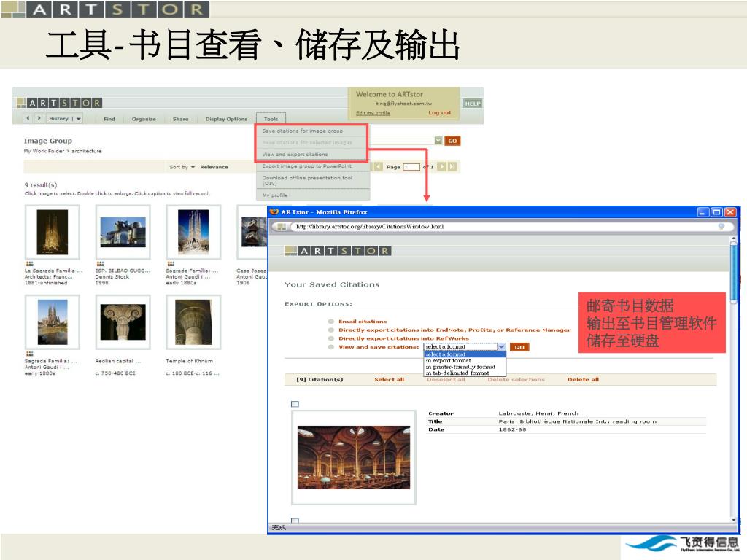Minimize the Firefox window
This screenshot has height=560, width=747.
pyautogui.click(x=703, y=212)
